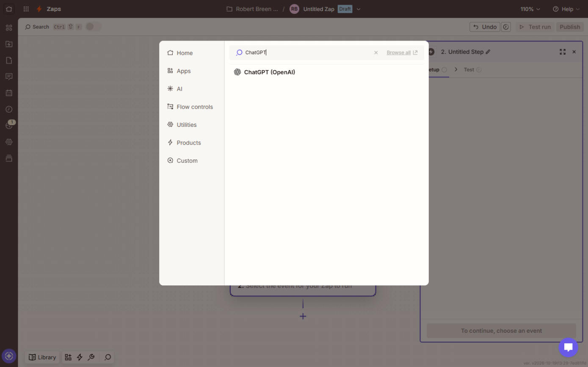Clear the ChatGPT search text
The width and height of the screenshot is (588, 367).
pyautogui.click(x=376, y=53)
